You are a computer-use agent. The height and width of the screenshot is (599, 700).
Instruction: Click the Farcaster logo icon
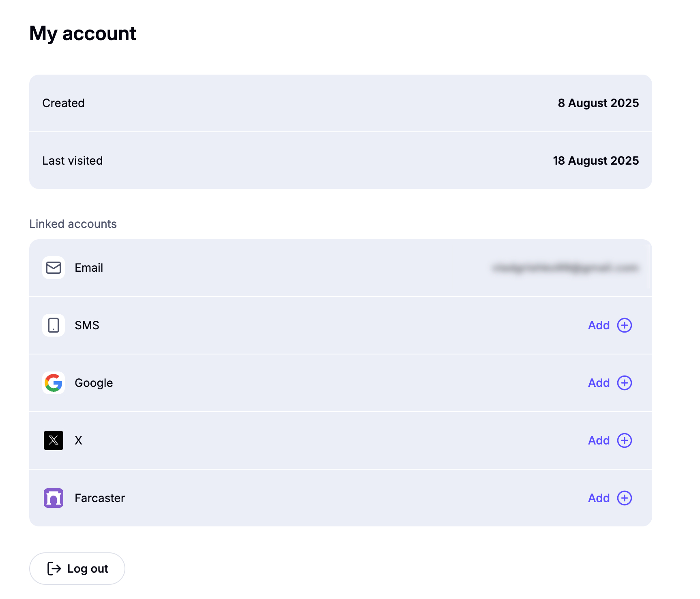(x=54, y=498)
